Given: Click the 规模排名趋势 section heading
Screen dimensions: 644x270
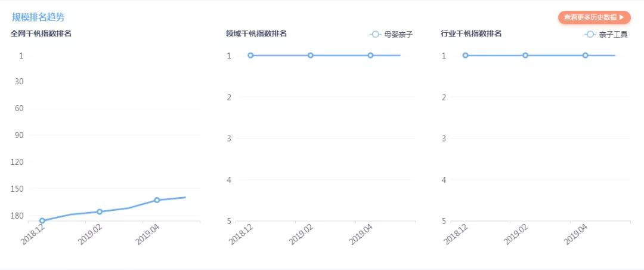Looking at the screenshot, I should [38, 17].
